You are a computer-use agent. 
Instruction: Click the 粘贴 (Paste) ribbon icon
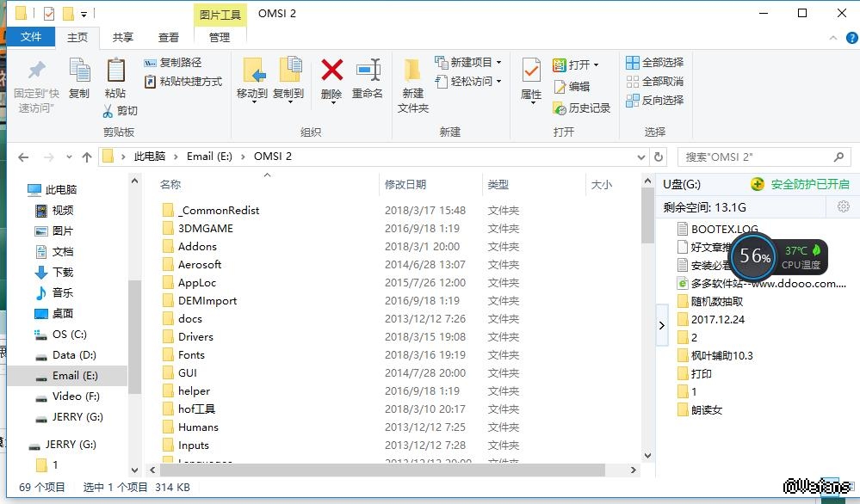click(115, 71)
